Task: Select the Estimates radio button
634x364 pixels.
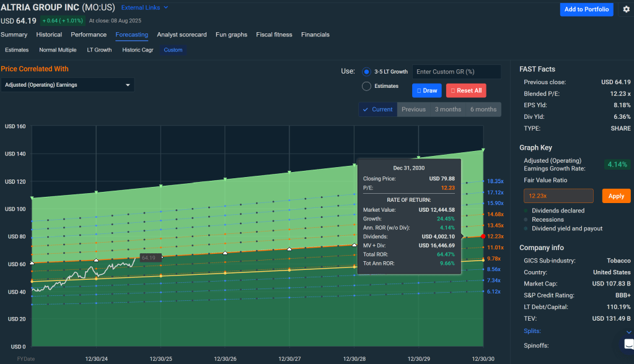Action: [366, 86]
